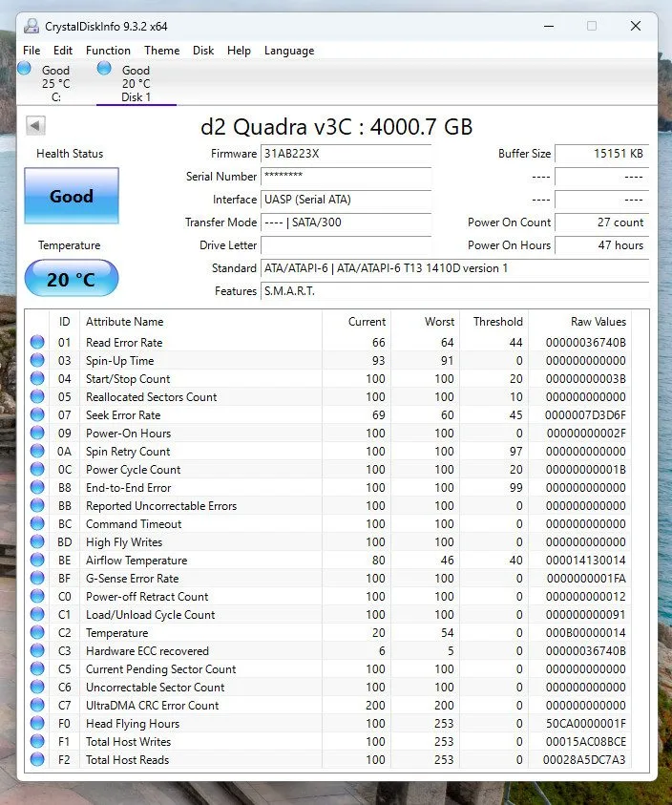Click the status orb for End-to-End Error
The height and width of the screenshot is (805, 672).
coord(37,487)
